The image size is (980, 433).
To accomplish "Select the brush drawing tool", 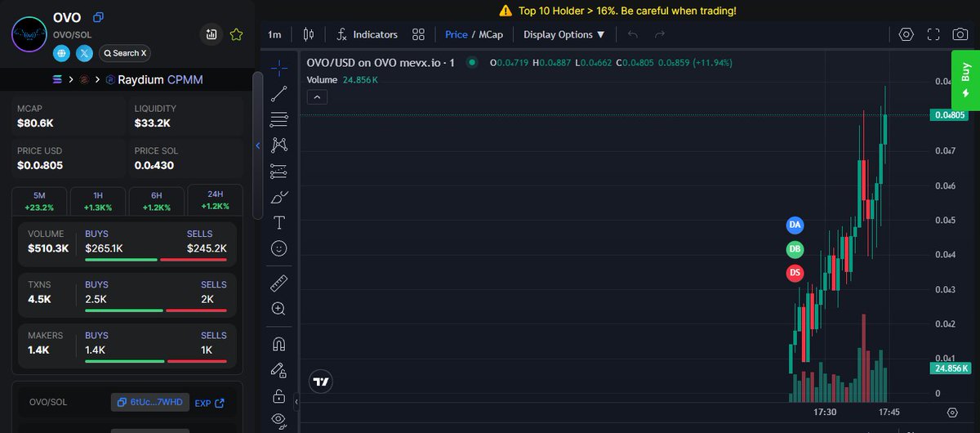I will click(278, 197).
